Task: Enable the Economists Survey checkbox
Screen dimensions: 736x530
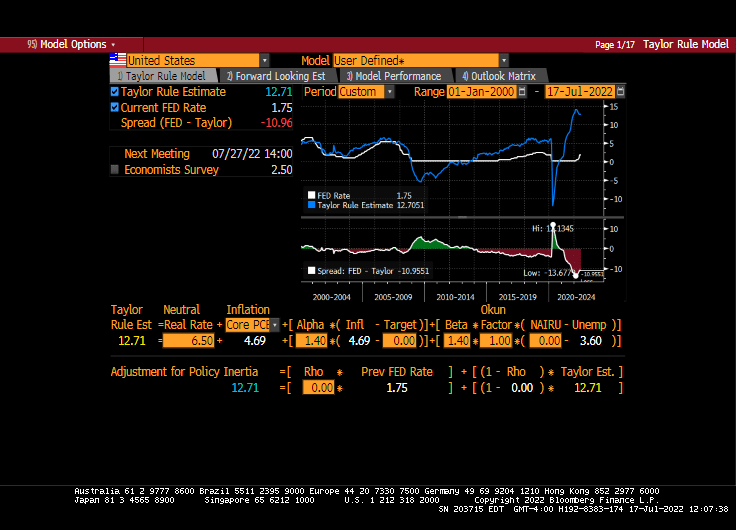Action: (x=115, y=170)
